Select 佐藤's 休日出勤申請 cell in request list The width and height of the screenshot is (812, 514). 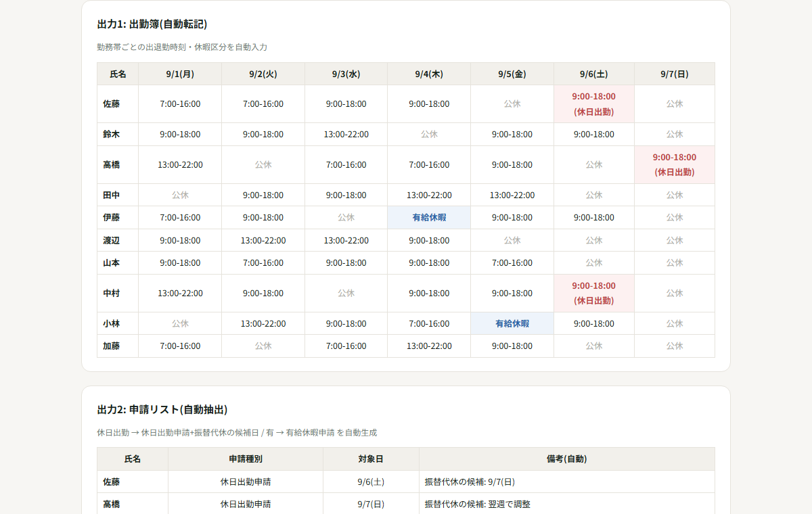coord(246,482)
